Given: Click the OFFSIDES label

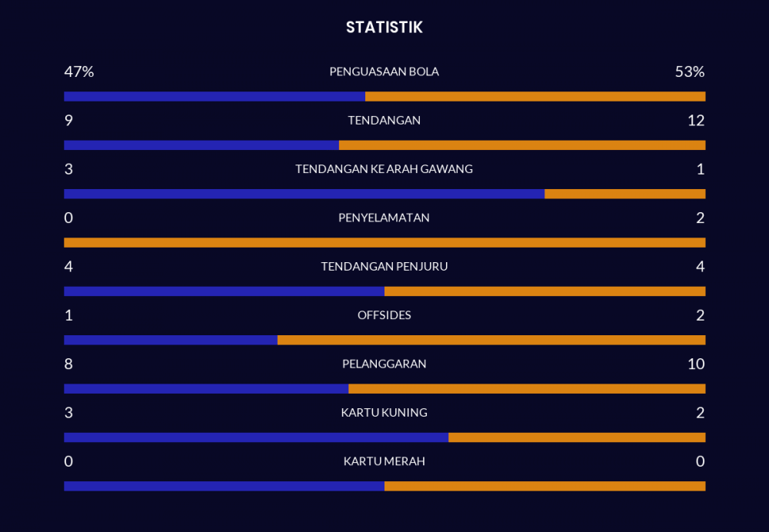Looking at the screenshot, I should [384, 315].
